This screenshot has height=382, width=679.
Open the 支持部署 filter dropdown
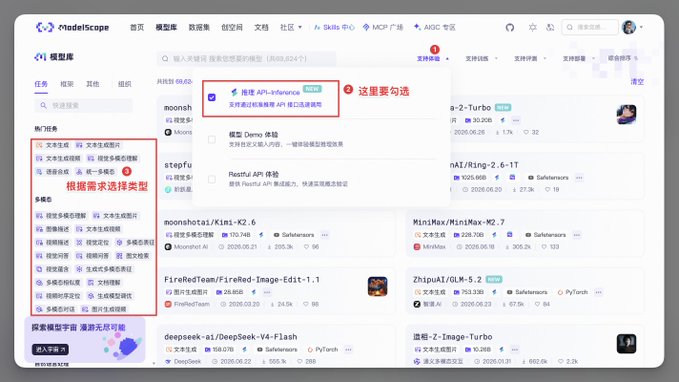[x=579, y=58]
